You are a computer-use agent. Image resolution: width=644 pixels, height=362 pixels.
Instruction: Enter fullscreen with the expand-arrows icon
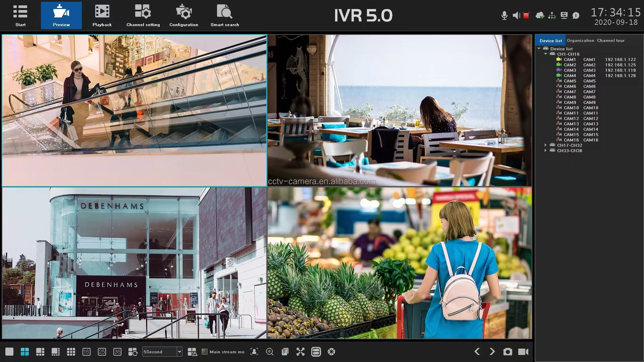point(300,352)
